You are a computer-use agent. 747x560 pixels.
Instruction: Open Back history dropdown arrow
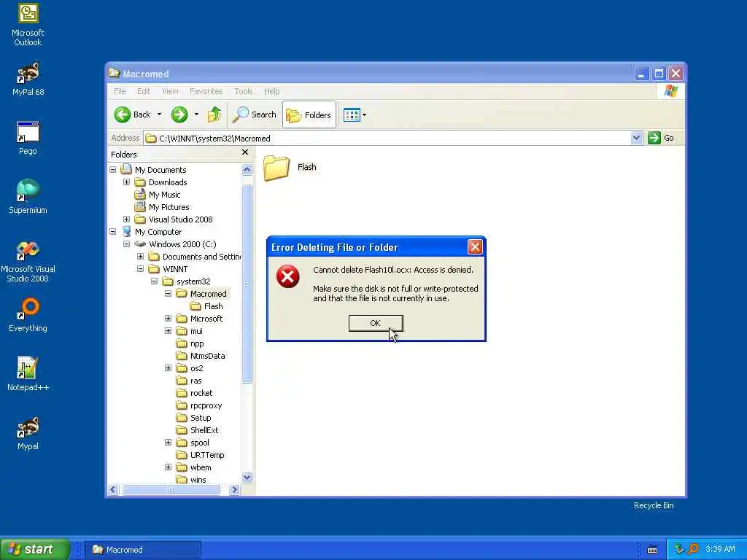(159, 114)
